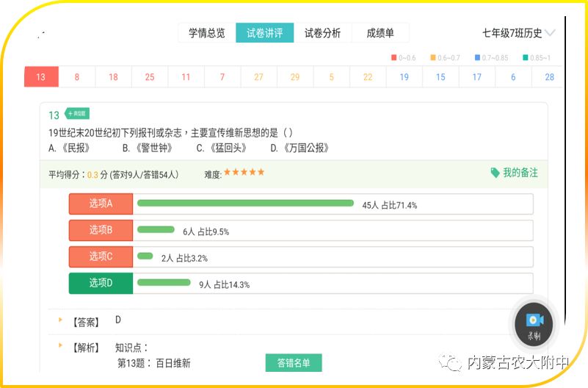Expand the 【解析】 section triangle
The image size is (588, 388).
click(60, 346)
